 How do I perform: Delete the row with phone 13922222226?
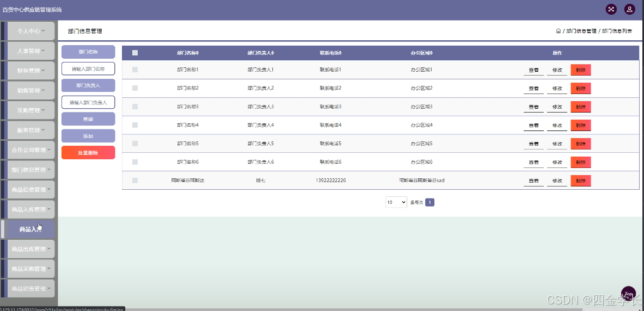coord(581,181)
